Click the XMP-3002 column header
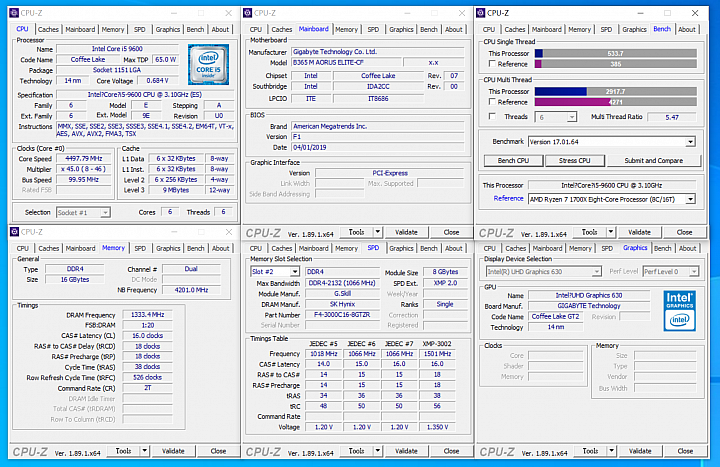720x467 pixels. pos(437,343)
